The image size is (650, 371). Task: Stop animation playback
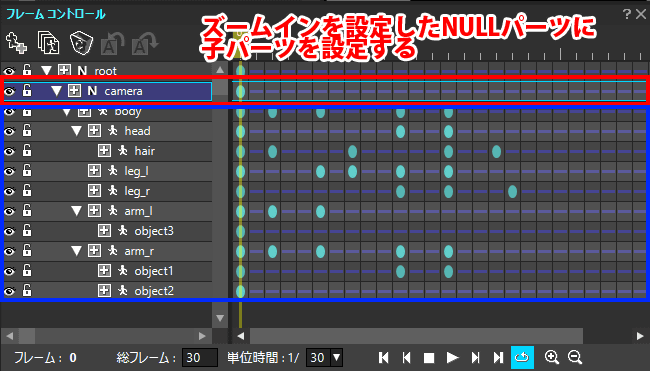click(429, 358)
